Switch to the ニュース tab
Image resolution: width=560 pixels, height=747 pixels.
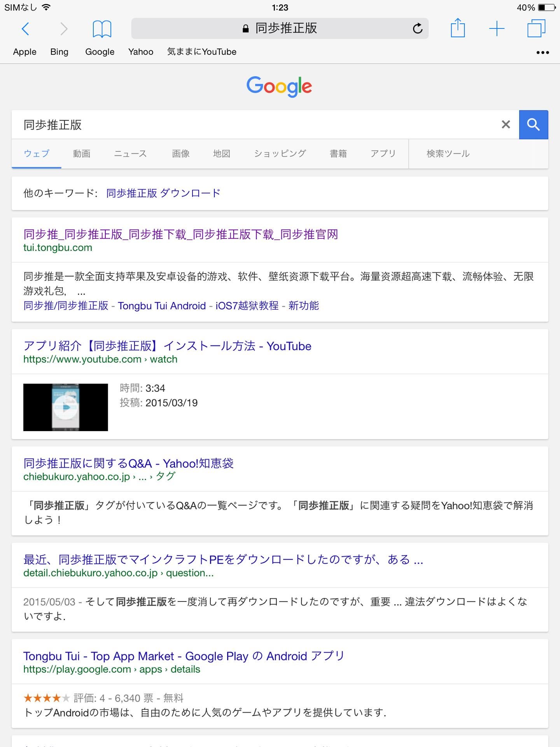click(x=130, y=154)
